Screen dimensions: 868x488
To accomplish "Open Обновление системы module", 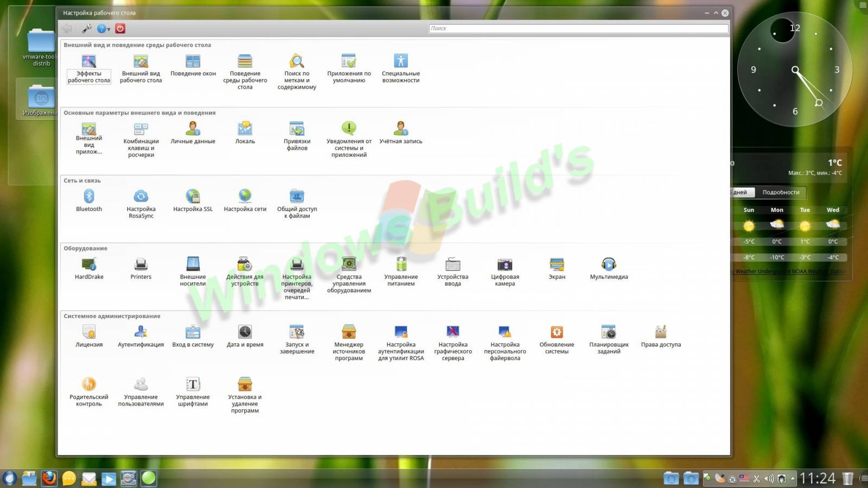I will (x=557, y=340).
